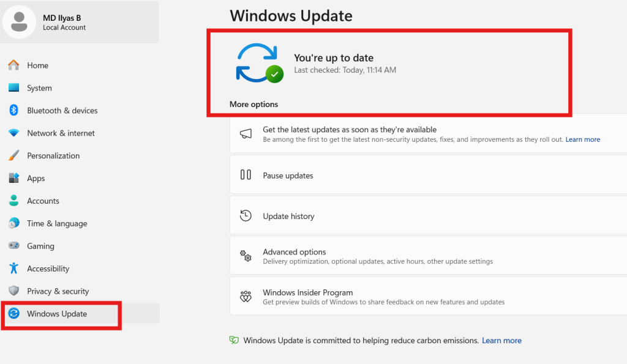The height and width of the screenshot is (364, 627).
Task: Click the green leaf carbon emissions icon
Action: click(x=233, y=340)
